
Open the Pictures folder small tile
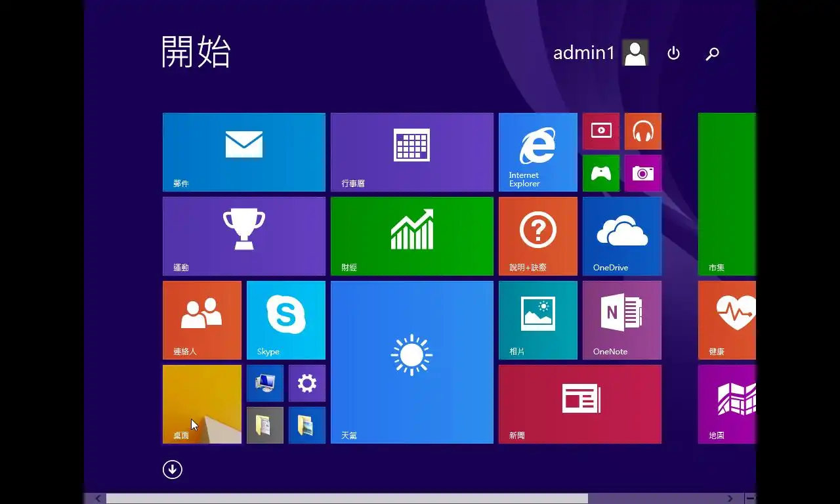click(307, 425)
